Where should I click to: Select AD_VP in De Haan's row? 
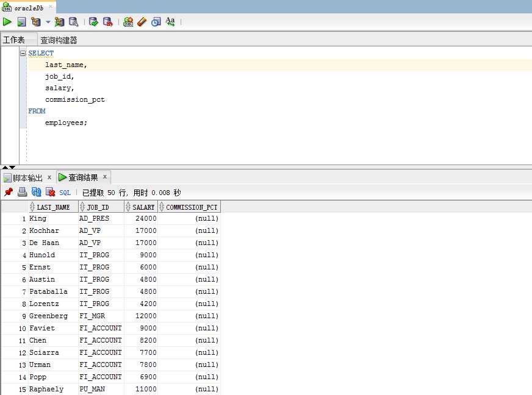(x=101, y=243)
